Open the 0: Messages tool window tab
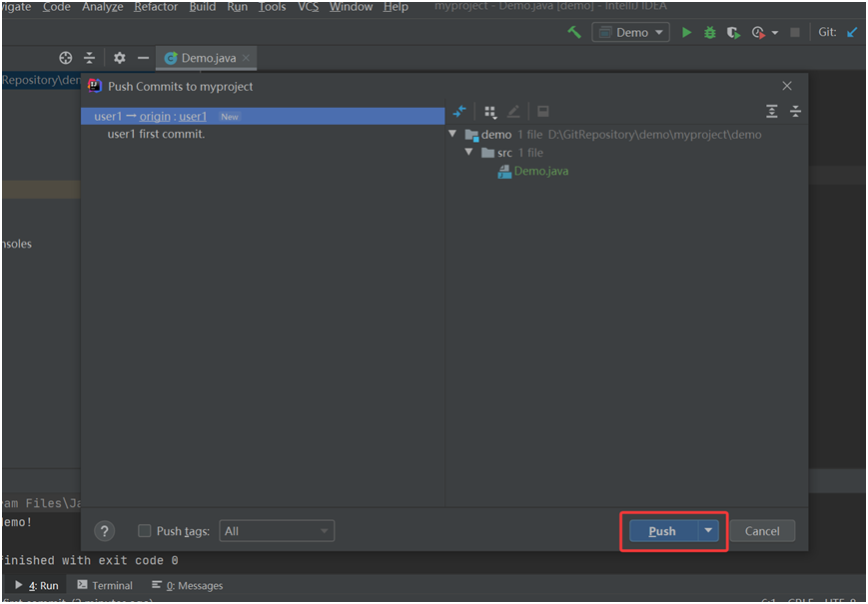The height and width of the screenshot is (604, 868). 187,585
